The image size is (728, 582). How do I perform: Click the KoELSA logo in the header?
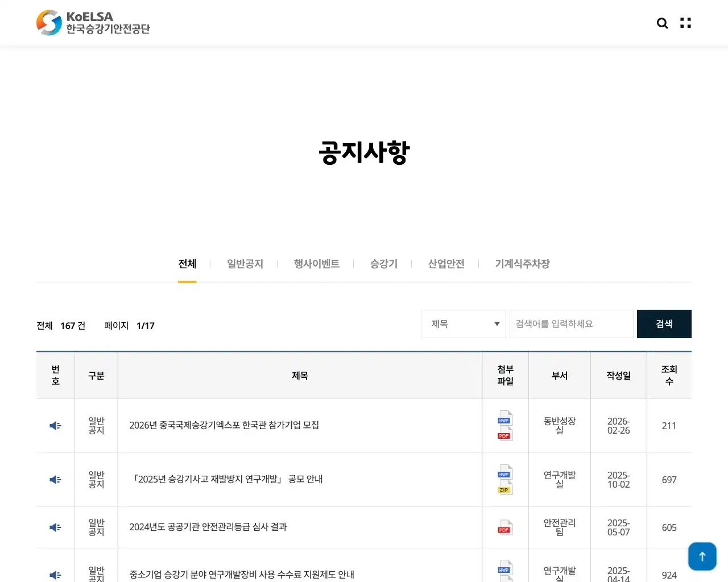(93, 23)
